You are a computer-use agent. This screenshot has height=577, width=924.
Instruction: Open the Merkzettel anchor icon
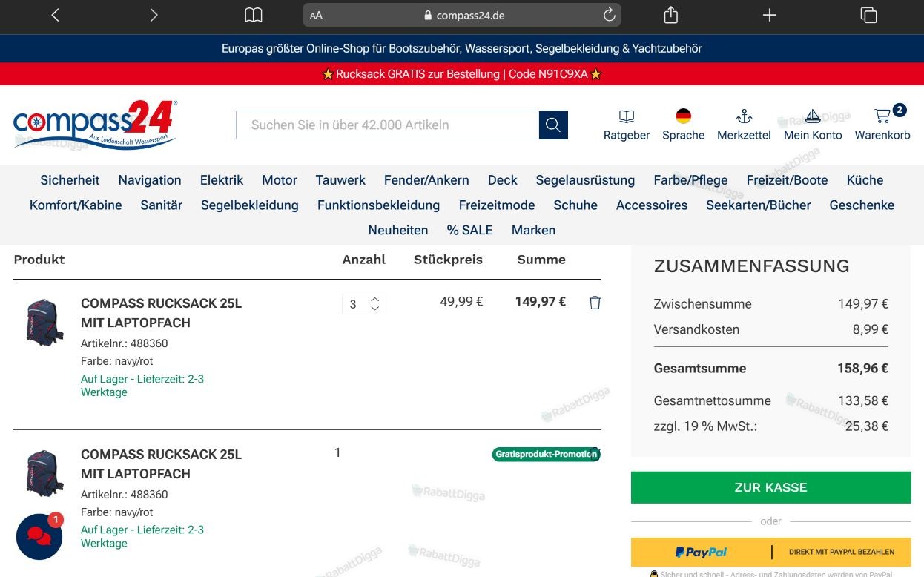[x=744, y=116]
